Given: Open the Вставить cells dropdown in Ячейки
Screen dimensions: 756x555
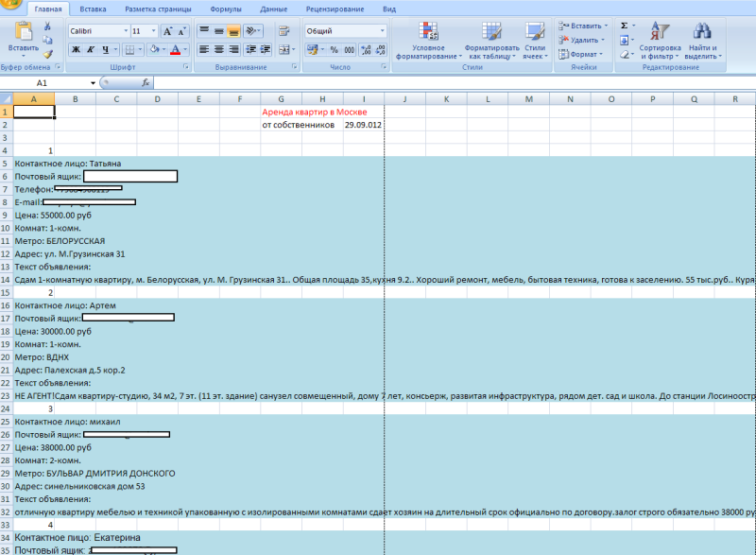Looking at the screenshot, I should [x=584, y=26].
